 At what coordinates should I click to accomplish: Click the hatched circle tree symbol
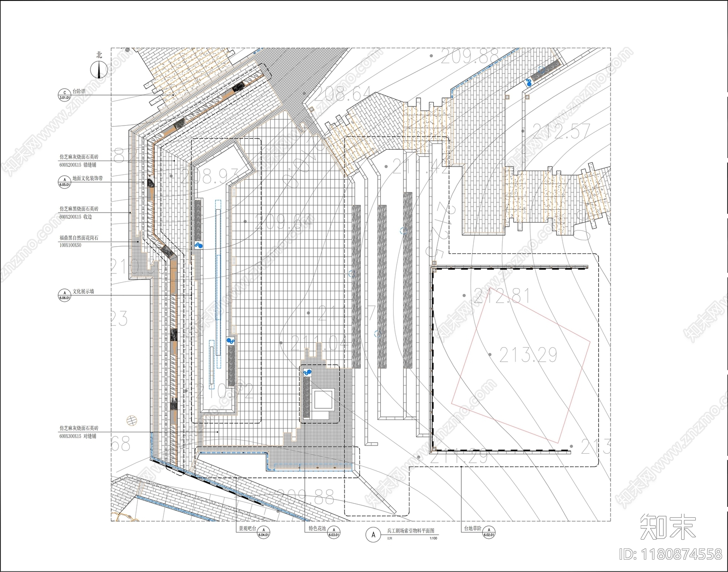[131, 420]
